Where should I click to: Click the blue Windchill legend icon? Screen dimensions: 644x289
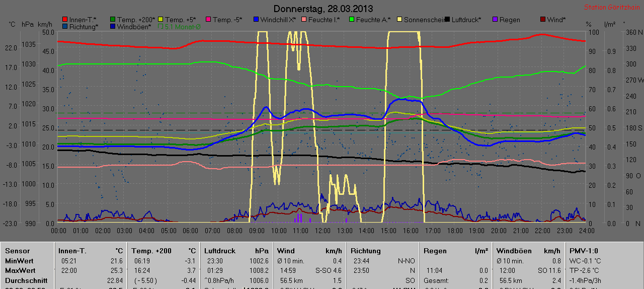pyautogui.click(x=256, y=20)
